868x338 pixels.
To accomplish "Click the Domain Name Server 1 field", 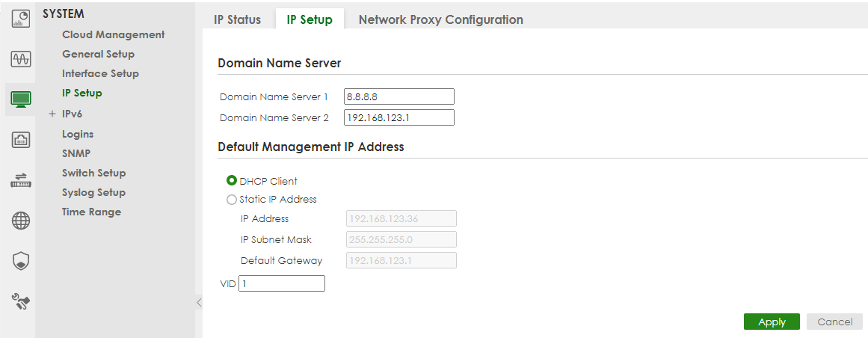I will (399, 96).
